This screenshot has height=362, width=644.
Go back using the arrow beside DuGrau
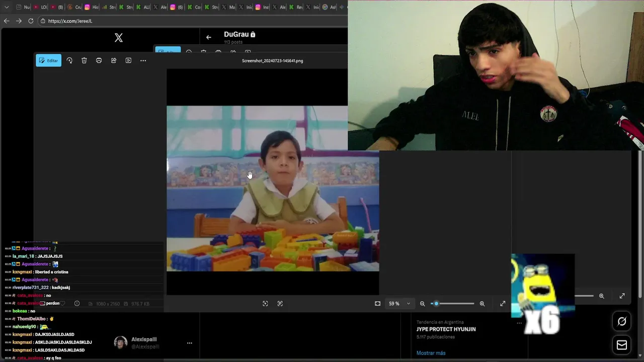(209, 37)
